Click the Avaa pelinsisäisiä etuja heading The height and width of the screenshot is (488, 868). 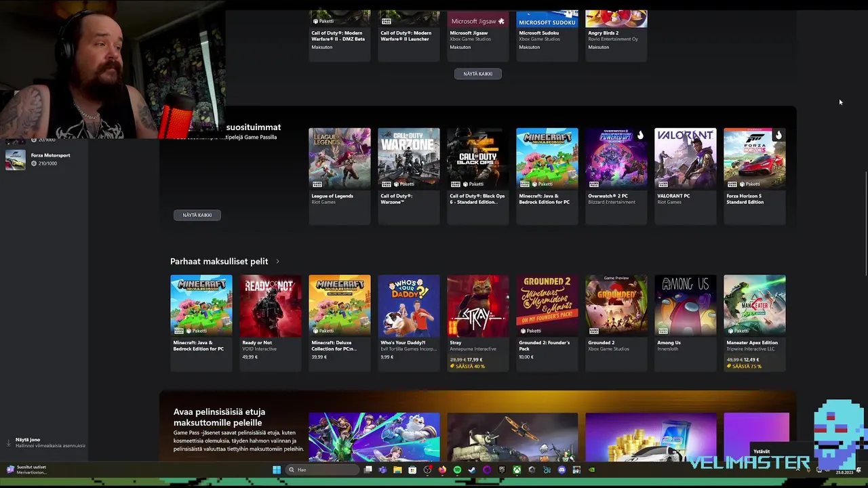pos(219,417)
